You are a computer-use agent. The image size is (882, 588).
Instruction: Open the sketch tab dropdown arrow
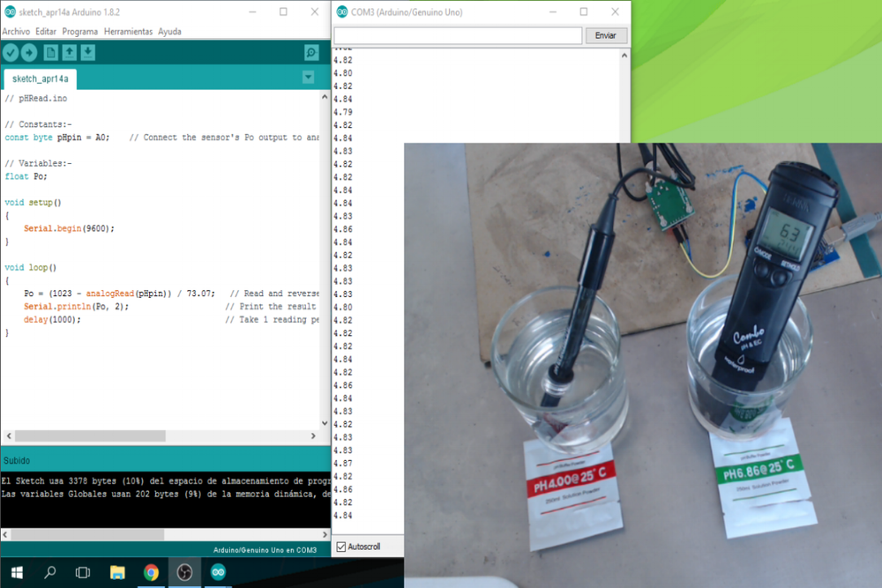pyautogui.click(x=308, y=78)
